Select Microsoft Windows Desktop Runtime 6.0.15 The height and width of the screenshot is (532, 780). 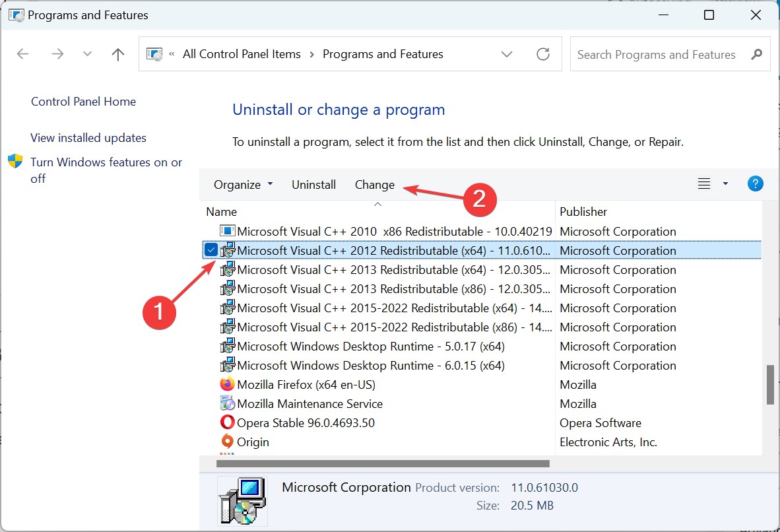coord(371,365)
